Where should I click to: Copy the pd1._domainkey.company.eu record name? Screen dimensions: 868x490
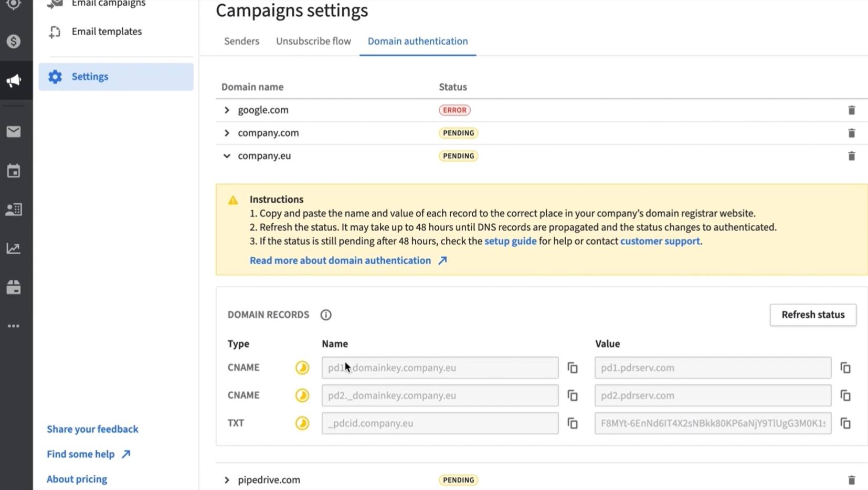click(573, 368)
